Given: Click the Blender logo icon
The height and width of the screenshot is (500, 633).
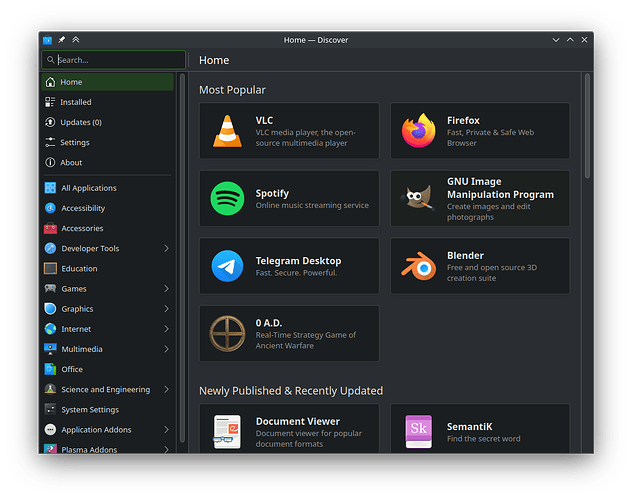Looking at the screenshot, I should point(419,266).
